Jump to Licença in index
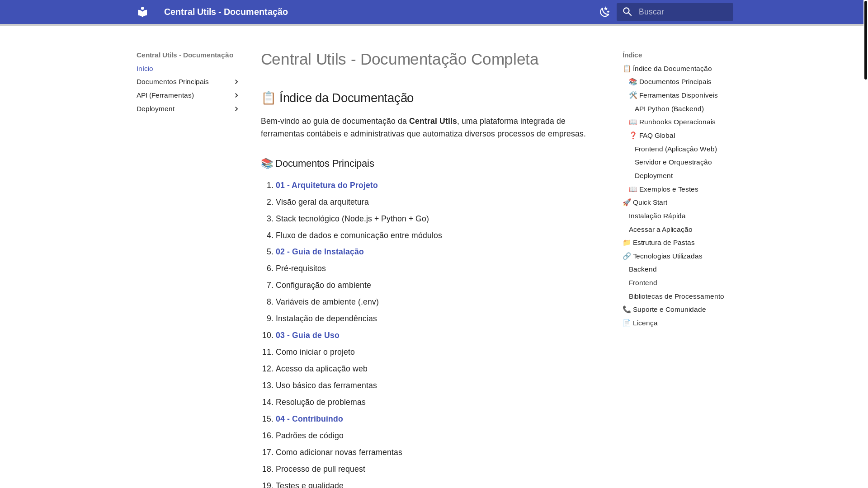The height and width of the screenshot is (488, 868). coord(640,323)
